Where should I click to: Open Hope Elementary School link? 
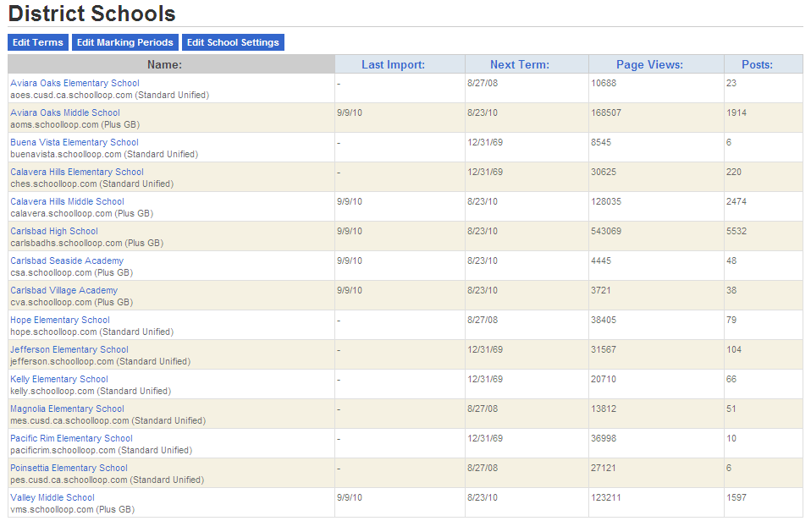click(60, 320)
